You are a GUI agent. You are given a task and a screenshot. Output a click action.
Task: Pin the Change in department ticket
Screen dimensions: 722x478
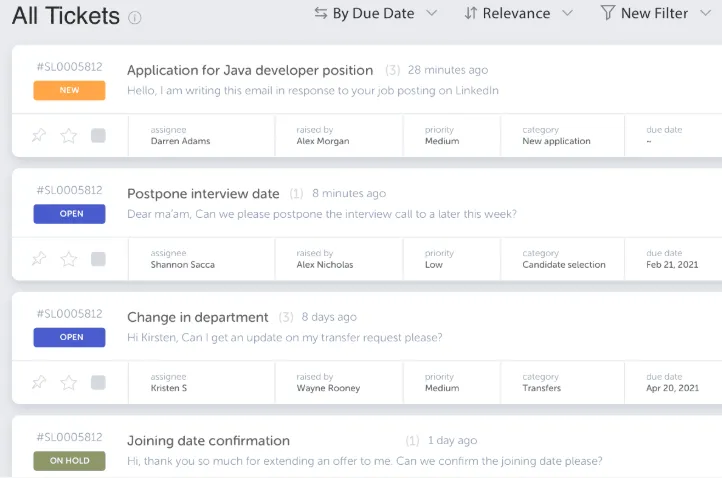[x=39, y=382]
